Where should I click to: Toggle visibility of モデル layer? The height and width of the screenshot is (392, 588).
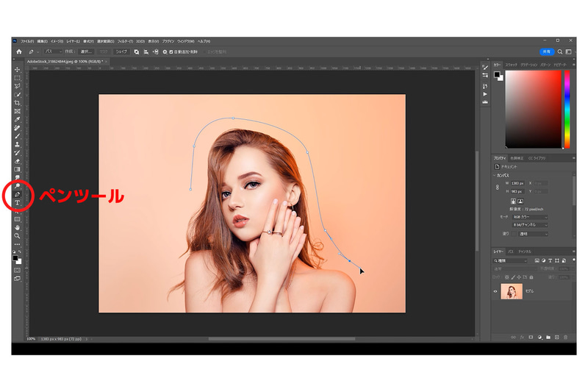(x=495, y=291)
